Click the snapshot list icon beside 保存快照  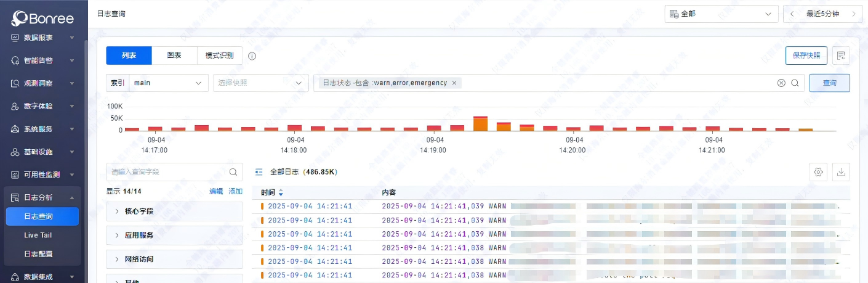tap(841, 55)
